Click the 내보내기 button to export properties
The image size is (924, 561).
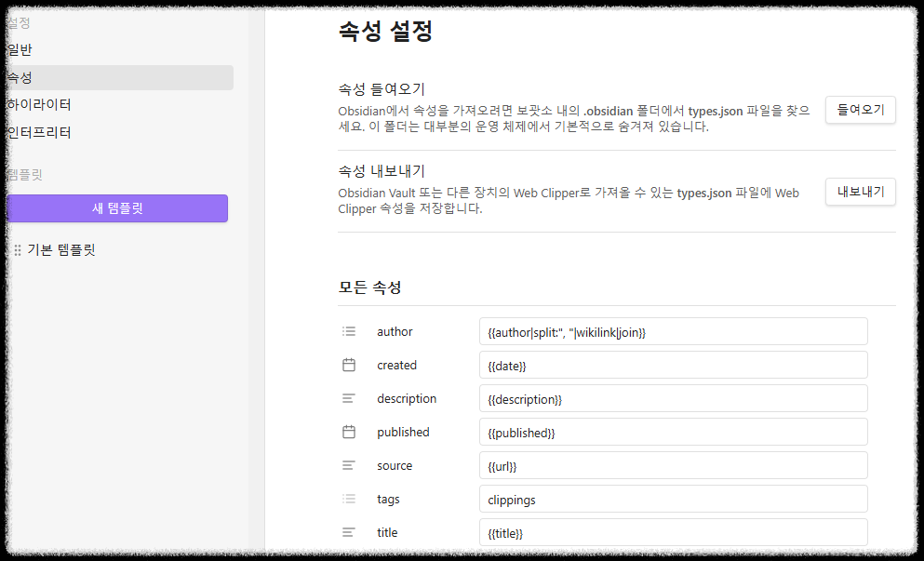860,192
